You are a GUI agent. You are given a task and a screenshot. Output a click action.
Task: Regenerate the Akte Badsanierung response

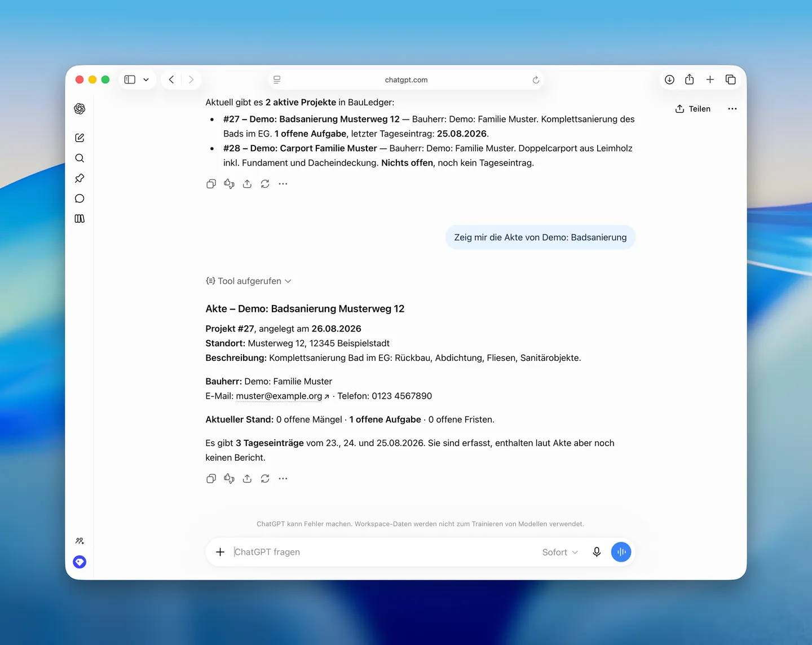(x=265, y=479)
